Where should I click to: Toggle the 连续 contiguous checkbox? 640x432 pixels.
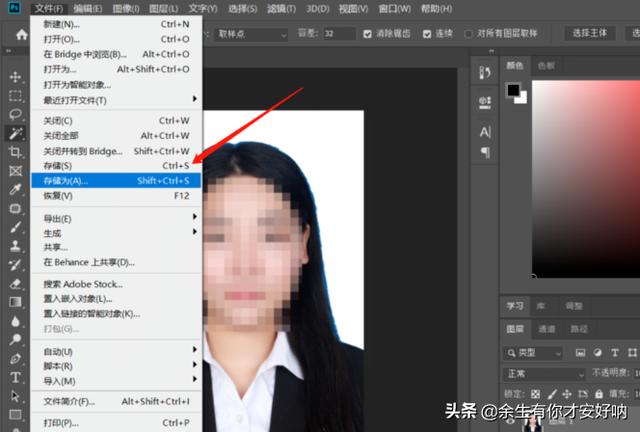(426, 33)
